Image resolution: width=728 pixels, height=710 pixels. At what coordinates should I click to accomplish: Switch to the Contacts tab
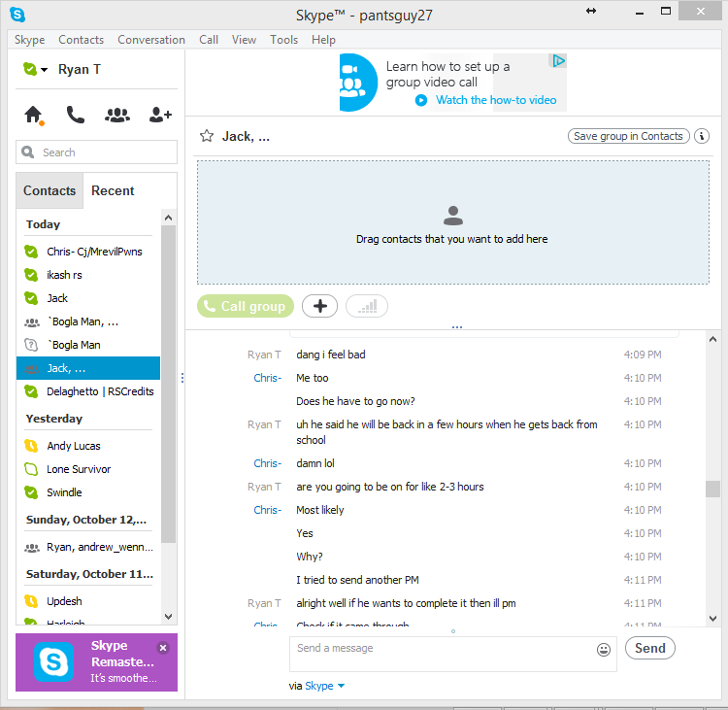point(50,190)
